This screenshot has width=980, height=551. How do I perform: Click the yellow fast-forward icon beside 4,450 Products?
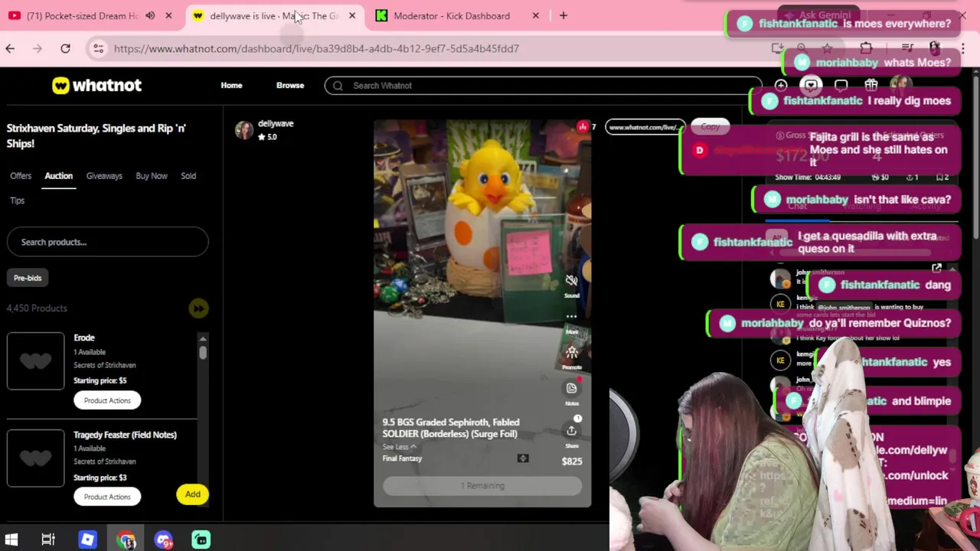(x=198, y=308)
